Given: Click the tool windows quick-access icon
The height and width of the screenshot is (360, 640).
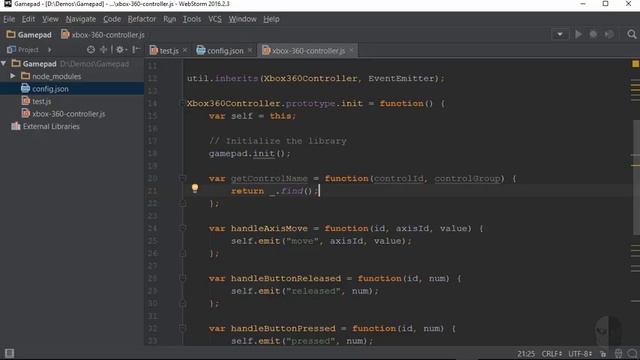Looking at the screenshot, I should point(9,353).
